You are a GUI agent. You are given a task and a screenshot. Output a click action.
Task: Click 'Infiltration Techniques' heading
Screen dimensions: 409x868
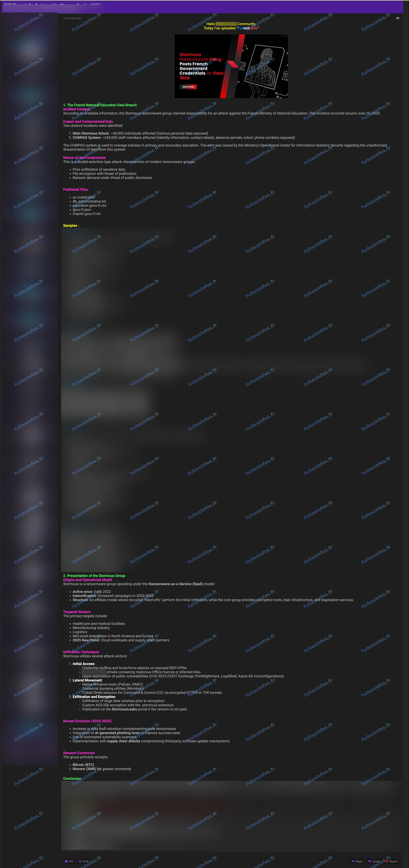coord(81,652)
